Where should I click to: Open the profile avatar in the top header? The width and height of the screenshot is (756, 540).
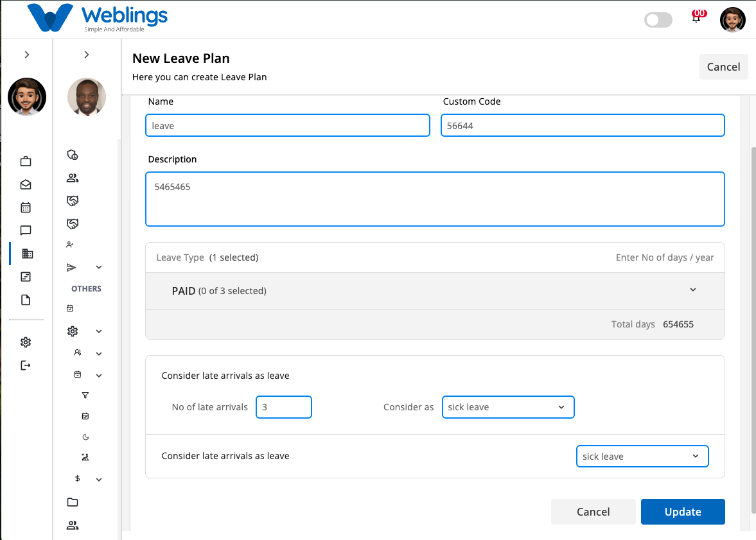click(x=733, y=20)
